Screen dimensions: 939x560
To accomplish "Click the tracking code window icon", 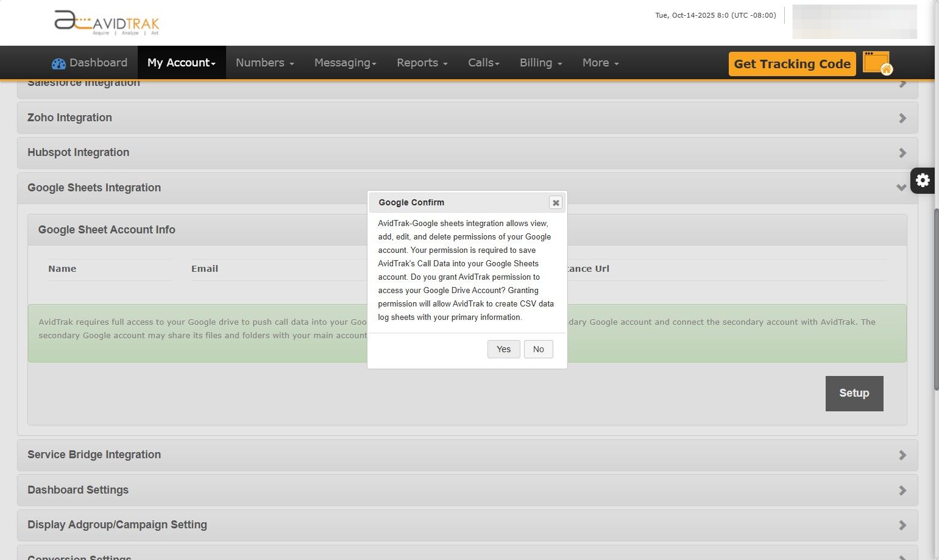I will 877,63.
